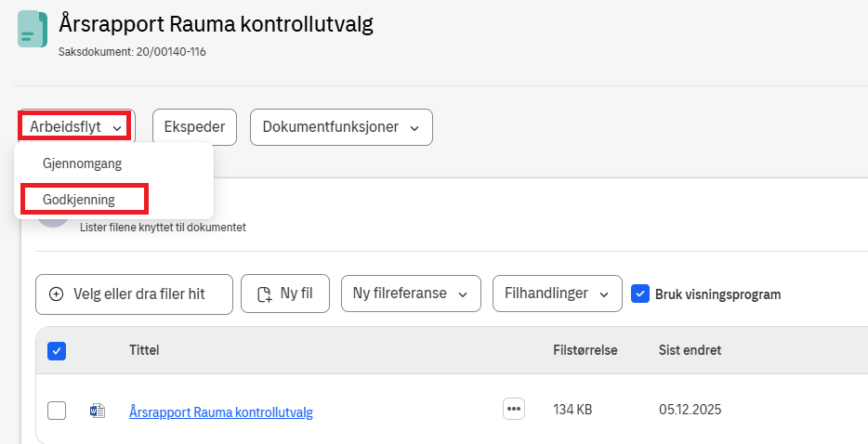Click the green document icon beside the title
Viewport: 868px width, 444px height.
pos(33,30)
